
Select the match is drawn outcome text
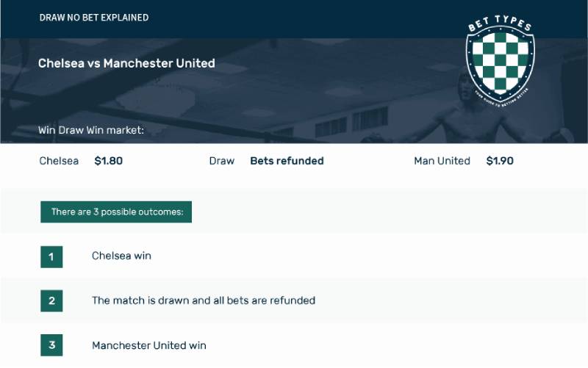(204, 300)
